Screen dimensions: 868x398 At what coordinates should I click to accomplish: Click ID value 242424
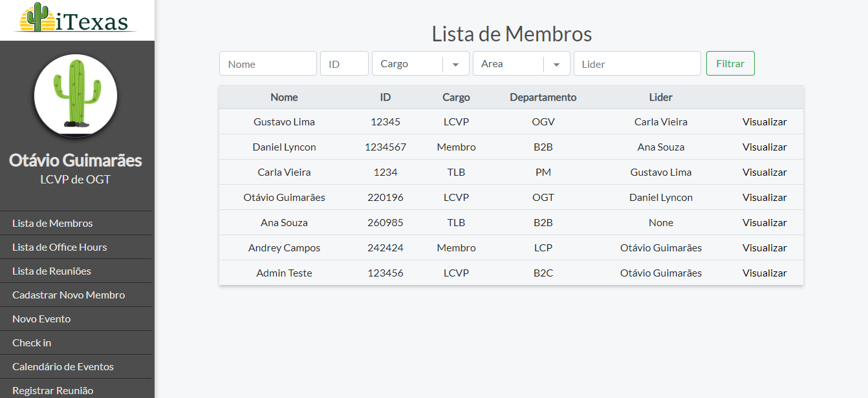click(385, 247)
